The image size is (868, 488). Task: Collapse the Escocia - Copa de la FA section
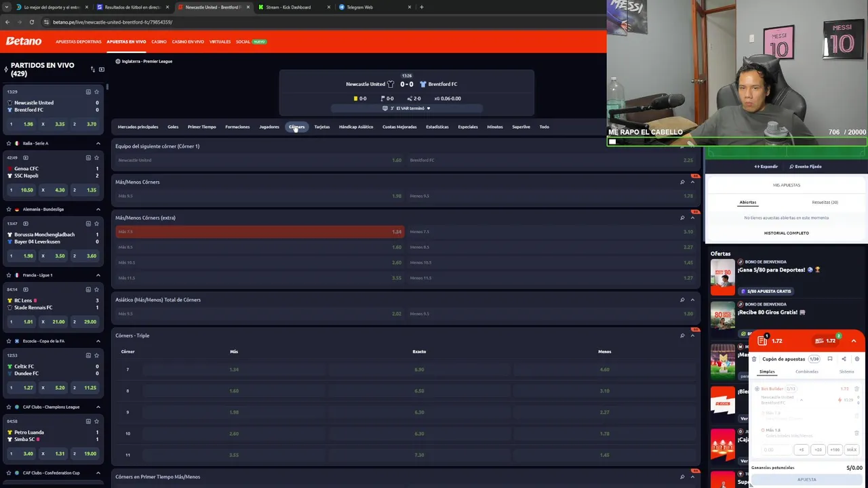coord(98,341)
